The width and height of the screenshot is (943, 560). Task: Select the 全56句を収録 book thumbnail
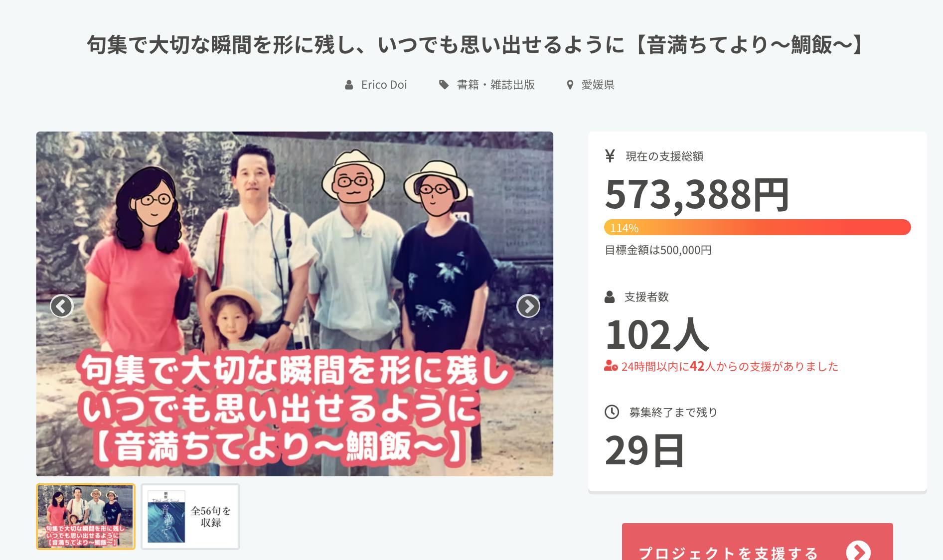click(x=190, y=517)
